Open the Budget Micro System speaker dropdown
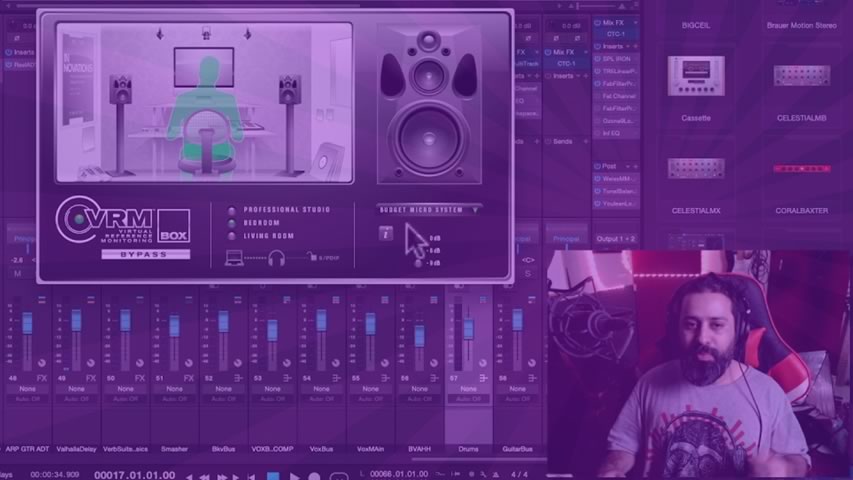 pos(429,210)
